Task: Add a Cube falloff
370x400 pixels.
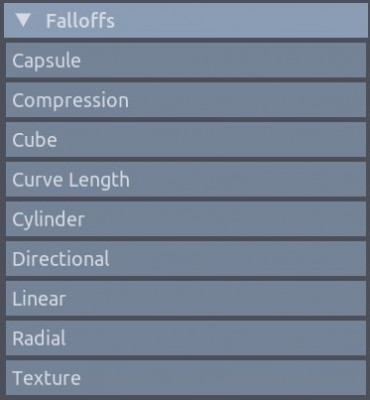Action: [x=186, y=140]
